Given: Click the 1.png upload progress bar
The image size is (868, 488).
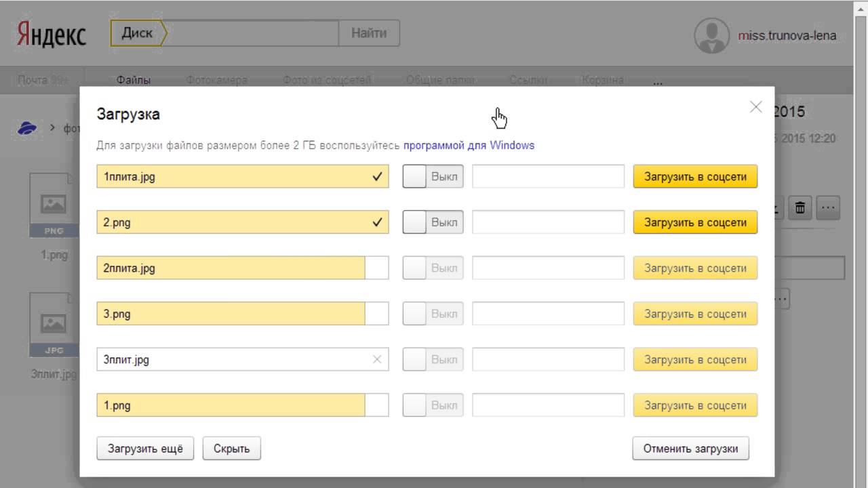Looking at the screenshot, I should point(243,405).
